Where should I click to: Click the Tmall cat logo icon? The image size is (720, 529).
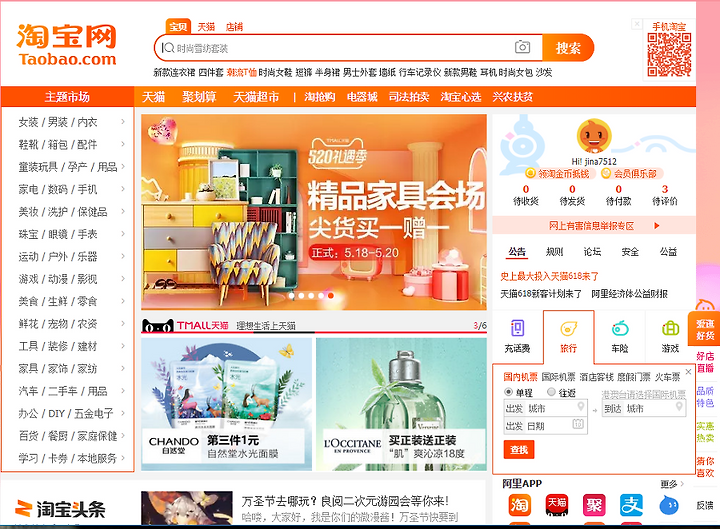(158, 326)
